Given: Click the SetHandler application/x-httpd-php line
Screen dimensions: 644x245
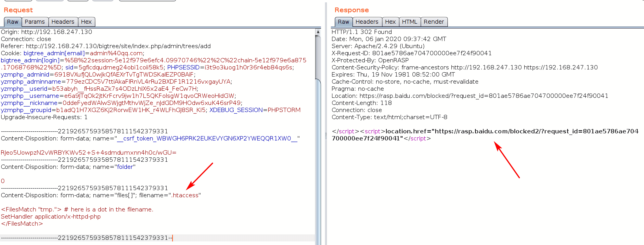Looking at the screenshot, I should tap(51, 217).
